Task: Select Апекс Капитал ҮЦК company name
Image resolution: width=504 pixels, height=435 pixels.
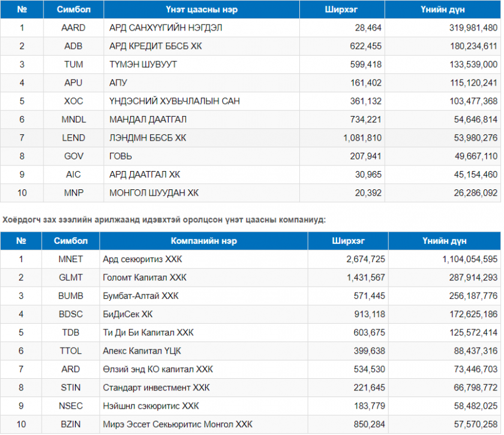Action: click(142, 351)
